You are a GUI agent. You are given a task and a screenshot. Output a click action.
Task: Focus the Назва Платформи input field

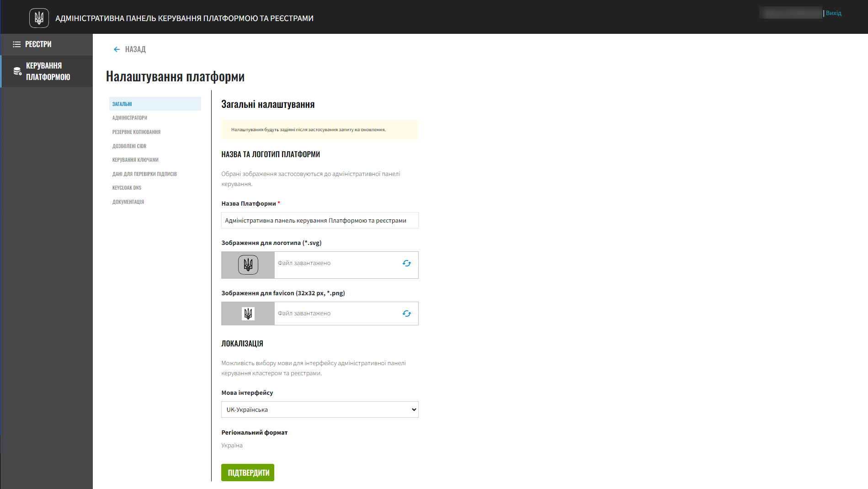(320, 220)
